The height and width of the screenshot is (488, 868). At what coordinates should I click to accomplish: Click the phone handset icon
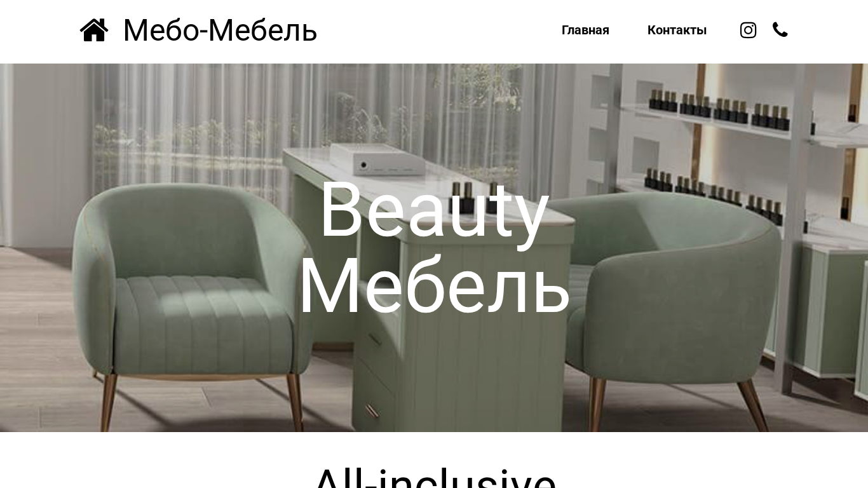coord(780,30)
